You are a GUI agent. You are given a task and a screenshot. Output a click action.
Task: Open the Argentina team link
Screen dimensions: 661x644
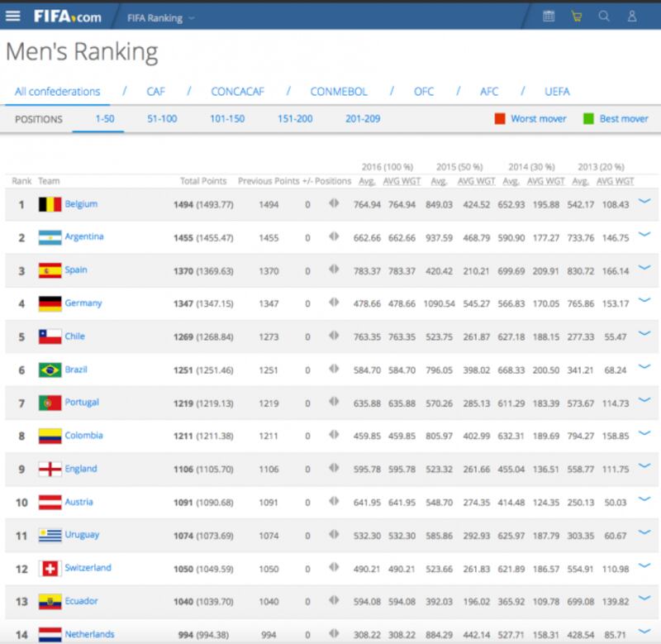click(x=84, y=236)
